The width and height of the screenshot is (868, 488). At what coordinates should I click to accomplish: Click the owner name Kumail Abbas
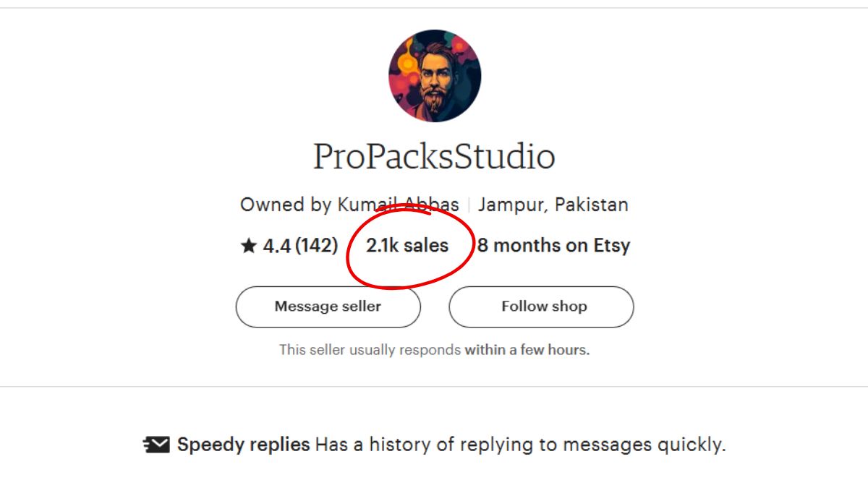pos(398,205)
